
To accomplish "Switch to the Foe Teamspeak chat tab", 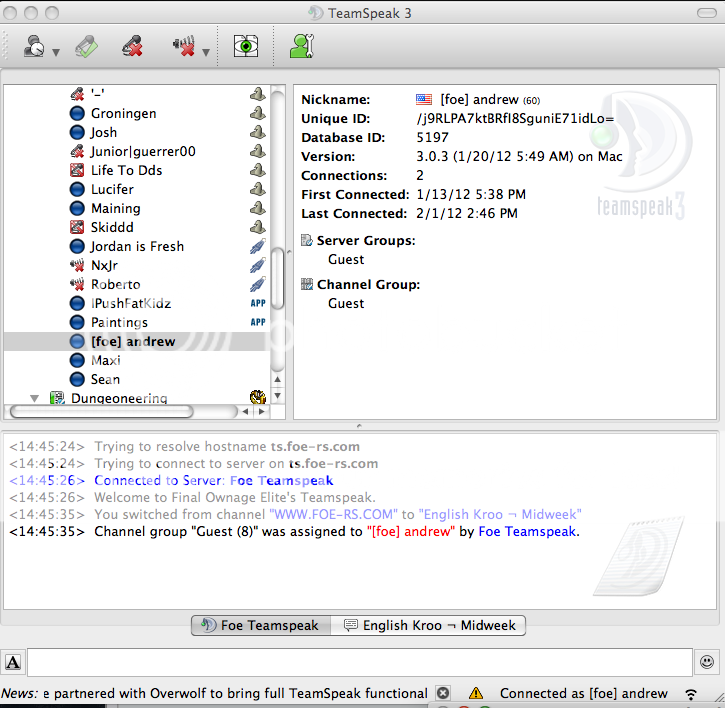I will pos(261,625).
